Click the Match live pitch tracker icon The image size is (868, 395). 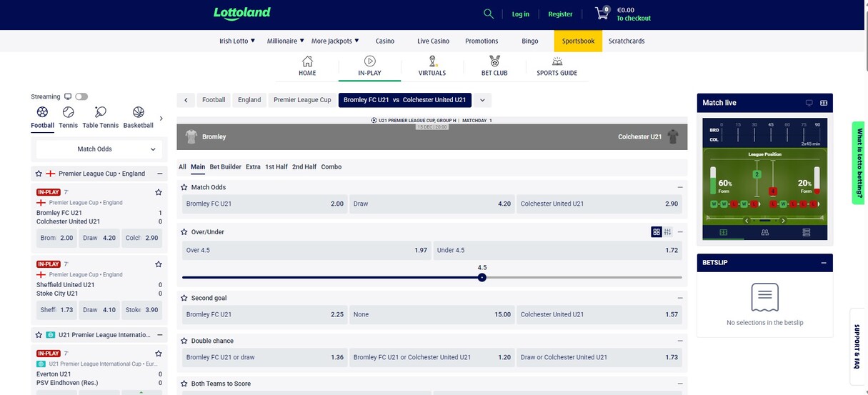[824, 103]
